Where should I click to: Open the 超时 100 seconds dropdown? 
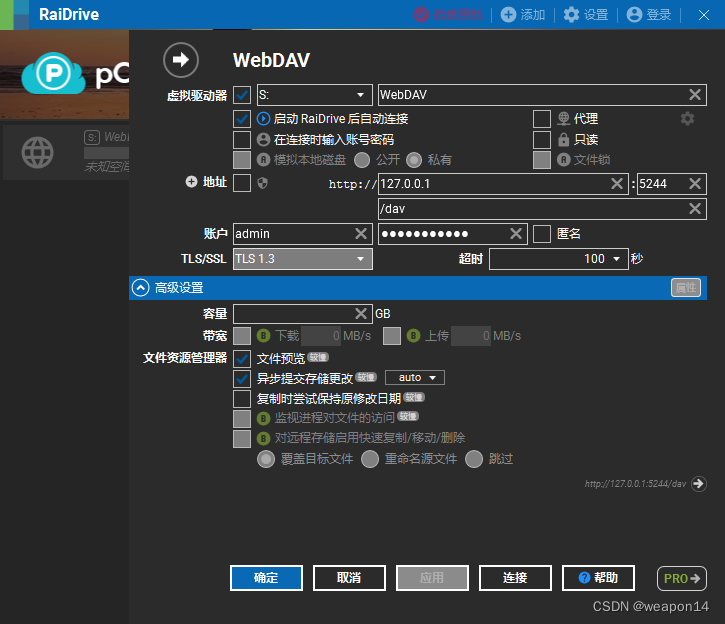559,259
